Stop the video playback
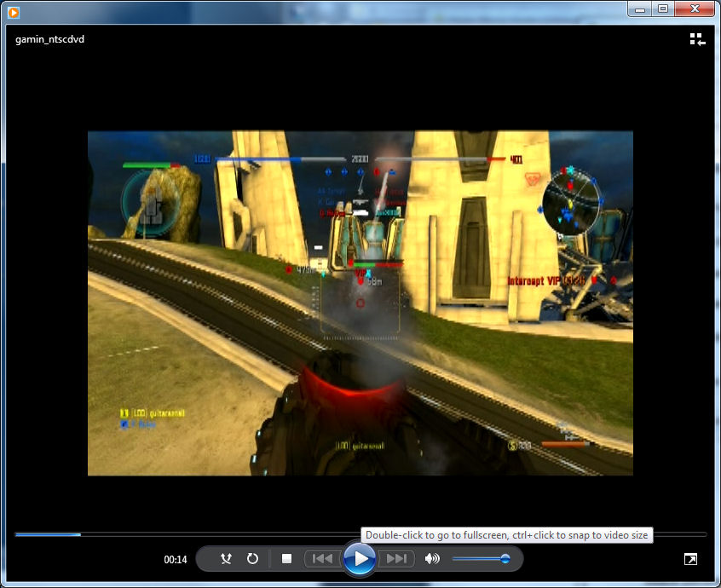721x588 pixels. click(286, 558)
